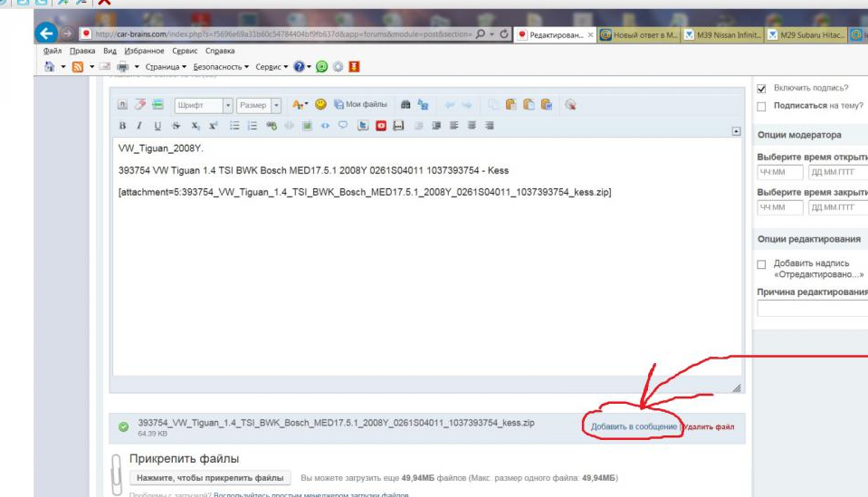Insert a quote bubble
Image resolution: width=868 pixels, height=497 pixels.
343,125
